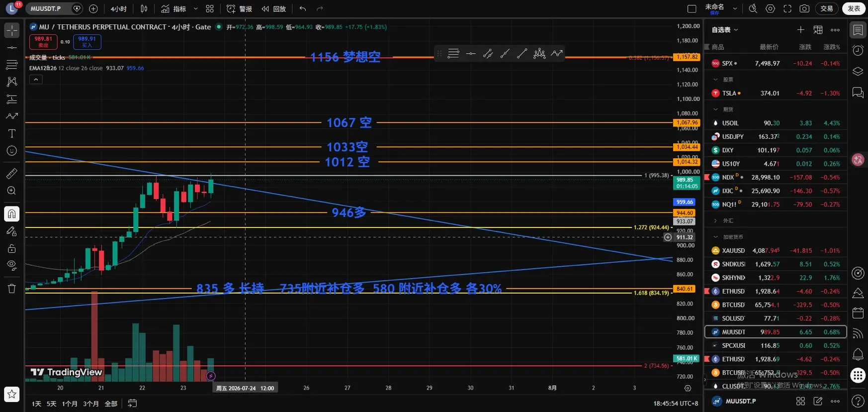
Task: Click the 发表 publish button
Action: click(x=854, y=8)
